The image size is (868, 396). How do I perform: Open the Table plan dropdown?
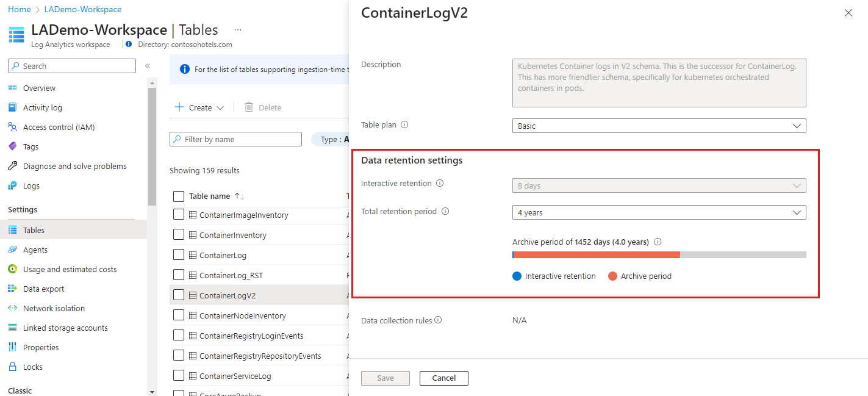coord(659,126)
